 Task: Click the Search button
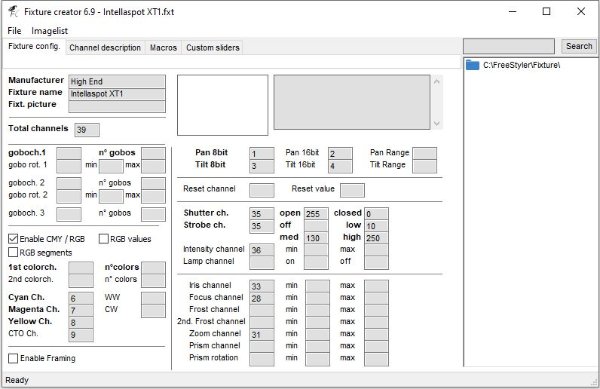pos(579,46)
